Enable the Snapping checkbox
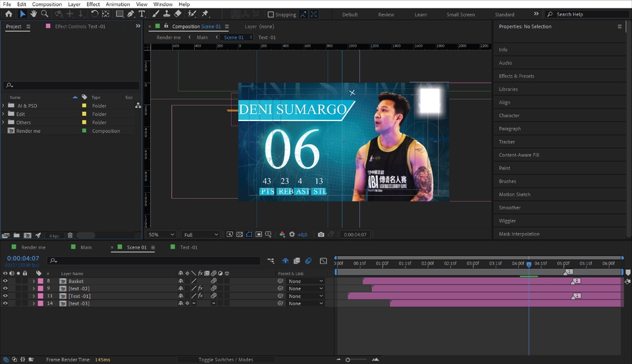 point(271,14)
